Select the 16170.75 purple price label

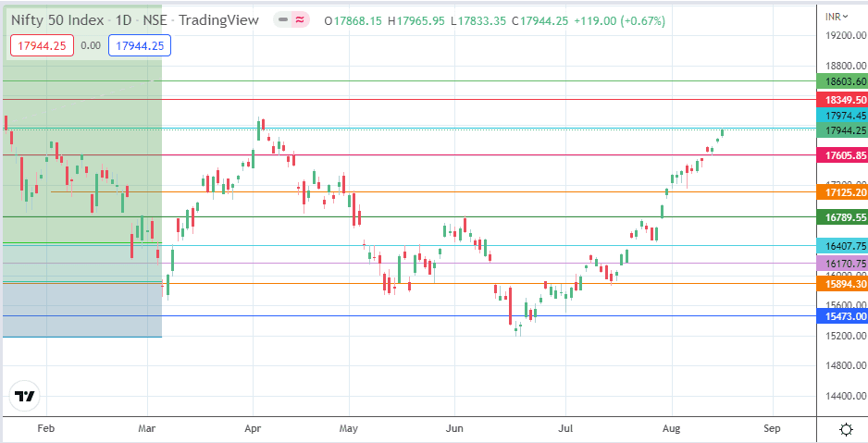842,264
